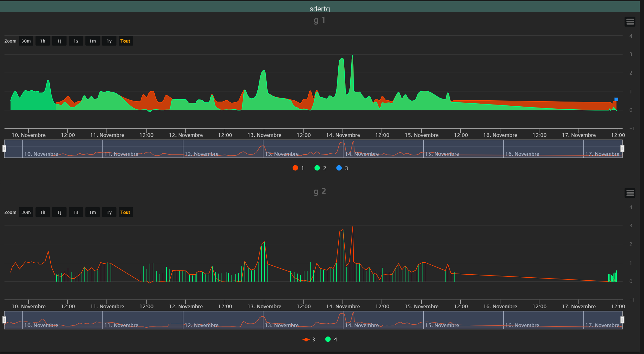The image size is (644, 354).
Task: Toggle series 1 in g 1 legend
Action: tap(298, 168)
